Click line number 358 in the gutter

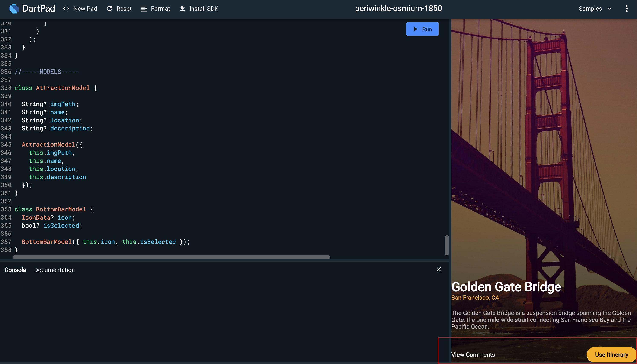(x=6, y=250)
